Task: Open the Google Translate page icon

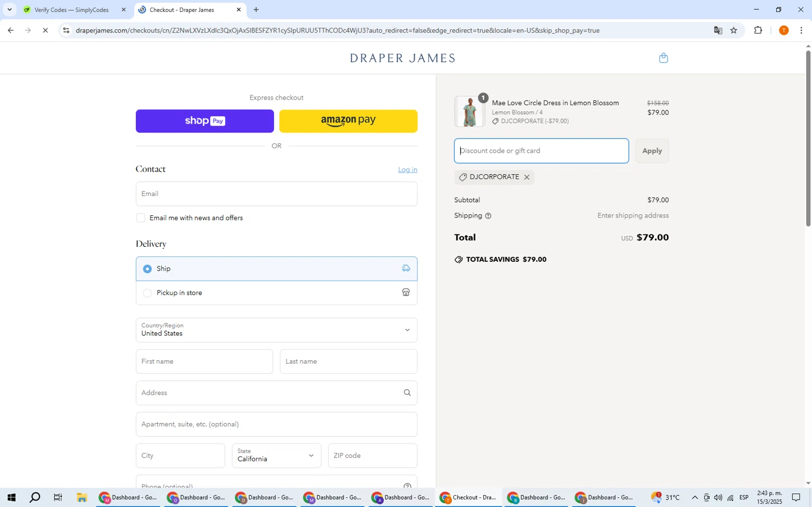Action: tap(718, 30)
